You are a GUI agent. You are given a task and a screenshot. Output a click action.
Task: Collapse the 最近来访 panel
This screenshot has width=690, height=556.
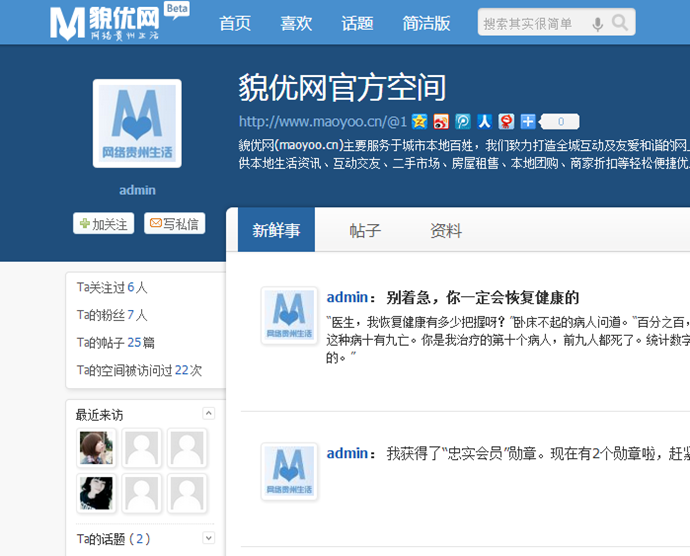point(209,413)
